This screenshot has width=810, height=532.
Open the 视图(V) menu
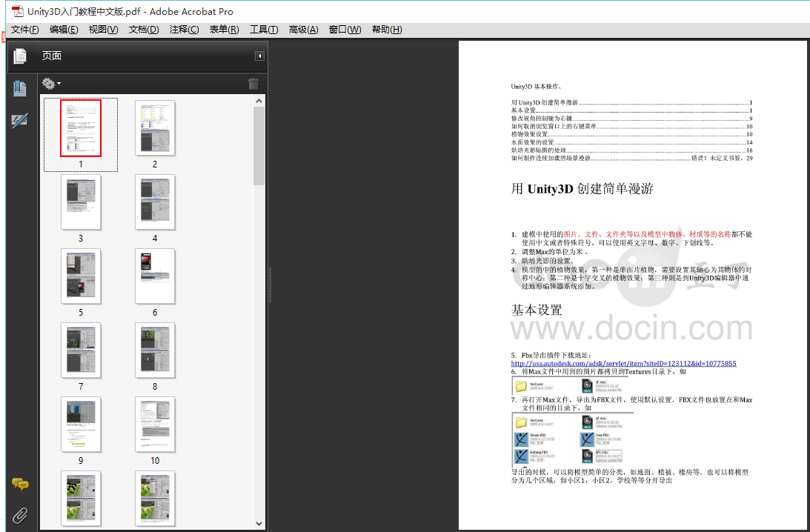pyautogui.click(x=103, y=30)
